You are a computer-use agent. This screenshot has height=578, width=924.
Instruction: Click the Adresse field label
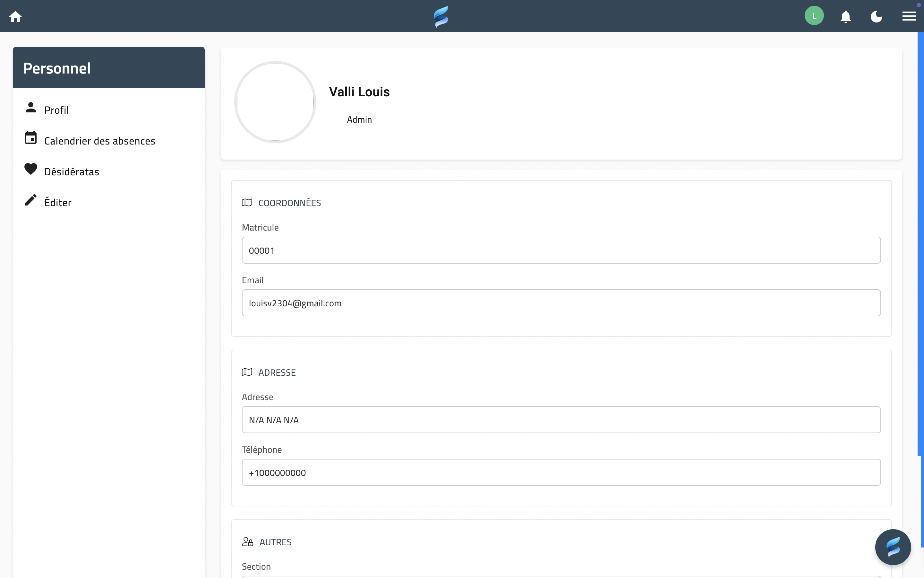258,397
